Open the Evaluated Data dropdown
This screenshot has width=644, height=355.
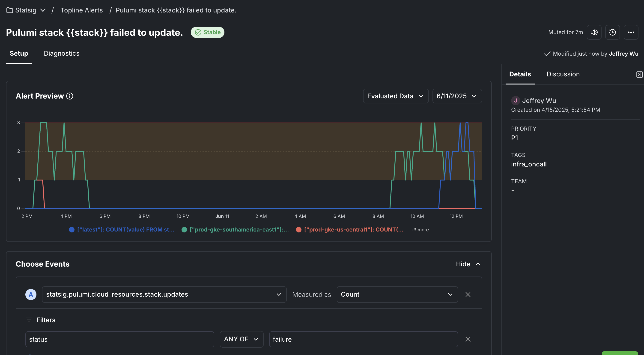(x=396, y=96)
